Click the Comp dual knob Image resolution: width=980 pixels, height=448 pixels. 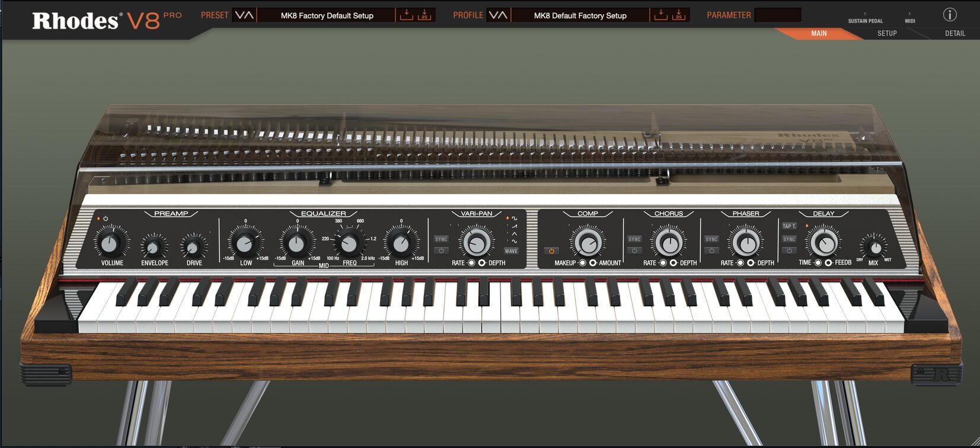click(x=588, y=242)
